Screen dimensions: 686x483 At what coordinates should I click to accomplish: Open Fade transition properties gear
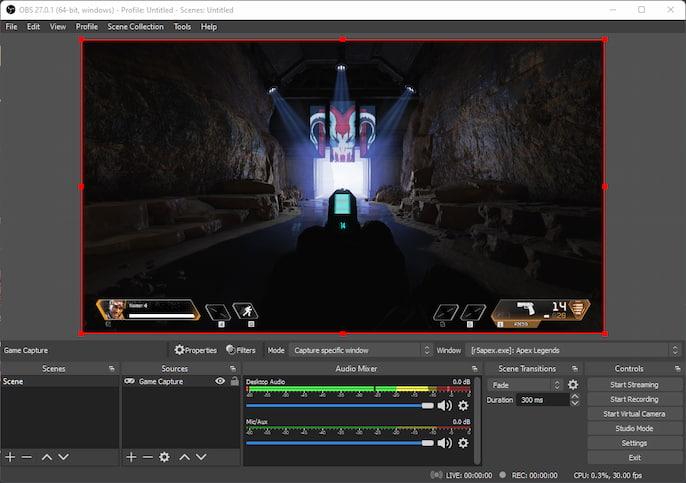point(573,385)
